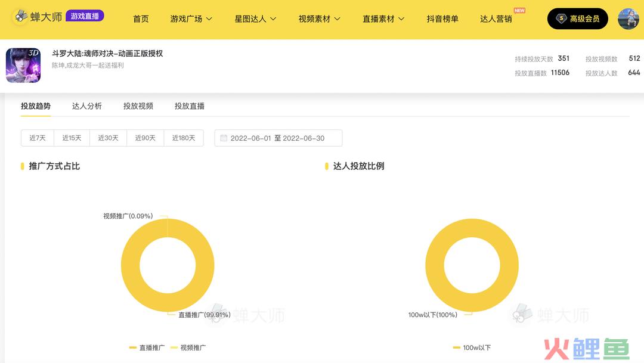Click the 蝉大师 logo icon
Image resolution: width=644 pixels, height=363 pixels.
[20, 17]
